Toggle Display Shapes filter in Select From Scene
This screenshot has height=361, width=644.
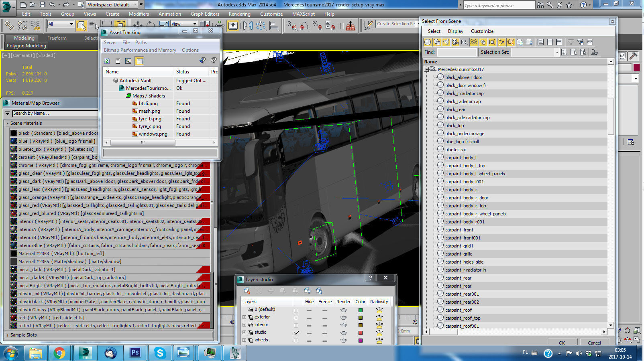[x=437, y=42]
